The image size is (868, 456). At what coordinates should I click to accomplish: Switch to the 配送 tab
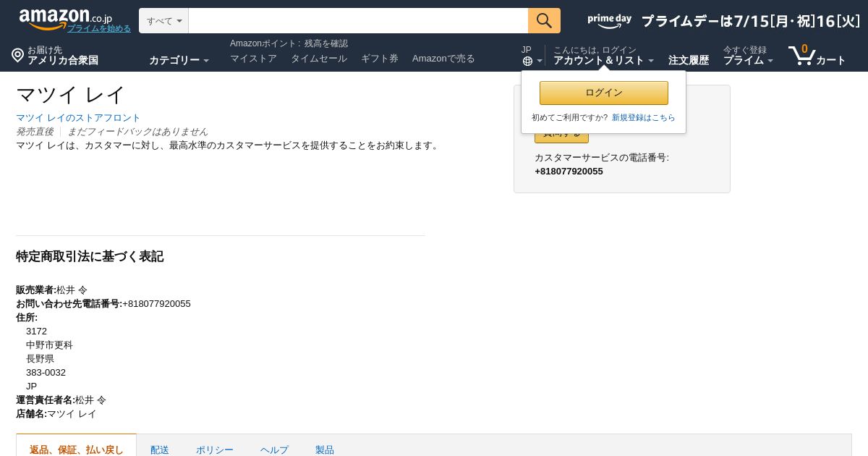pos(160,449)
